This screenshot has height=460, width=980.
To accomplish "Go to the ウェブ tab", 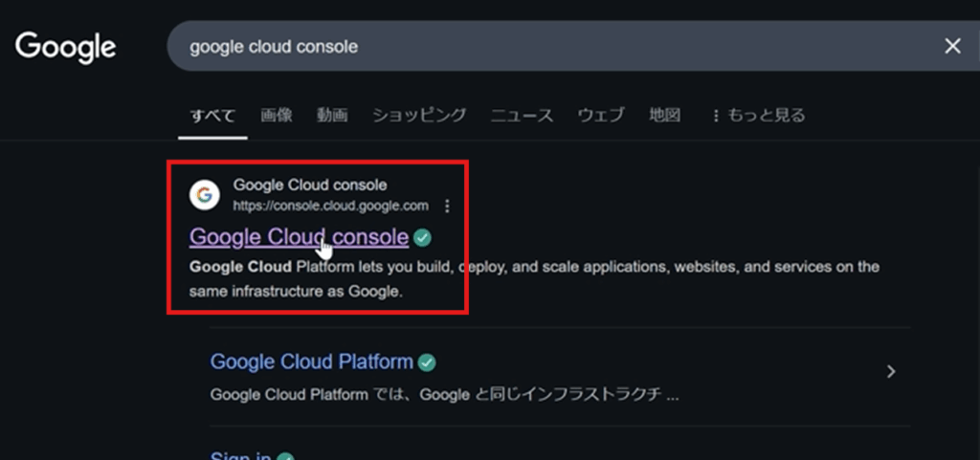I will [x=600, y=116].
